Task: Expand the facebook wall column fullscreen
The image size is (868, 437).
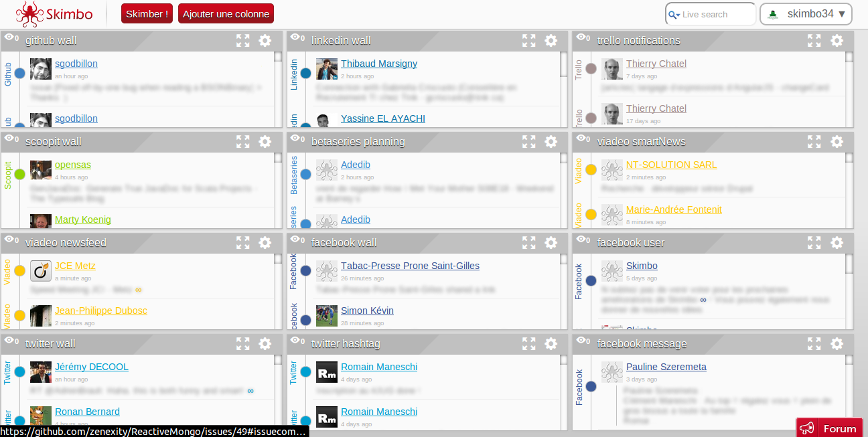Action: pyautogui.click(x=529, y=243)
